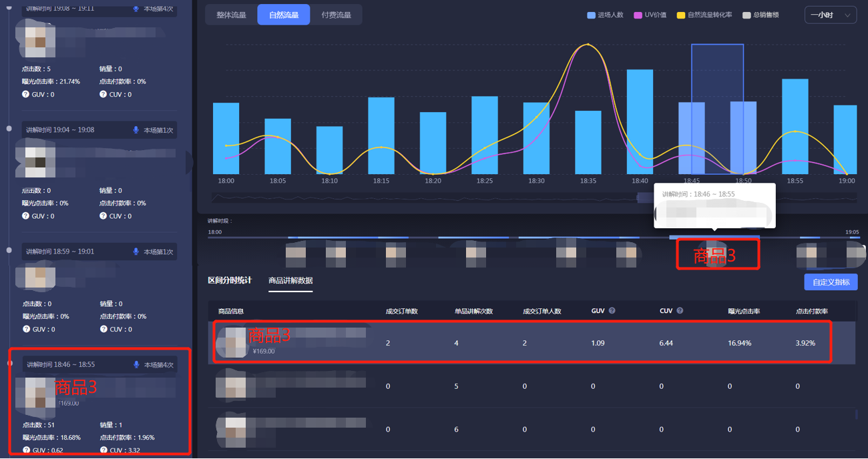This screenshot has width=868, height=459.
Task: Click the chart bar at 18:35
Action: click(x=588, y=142)
